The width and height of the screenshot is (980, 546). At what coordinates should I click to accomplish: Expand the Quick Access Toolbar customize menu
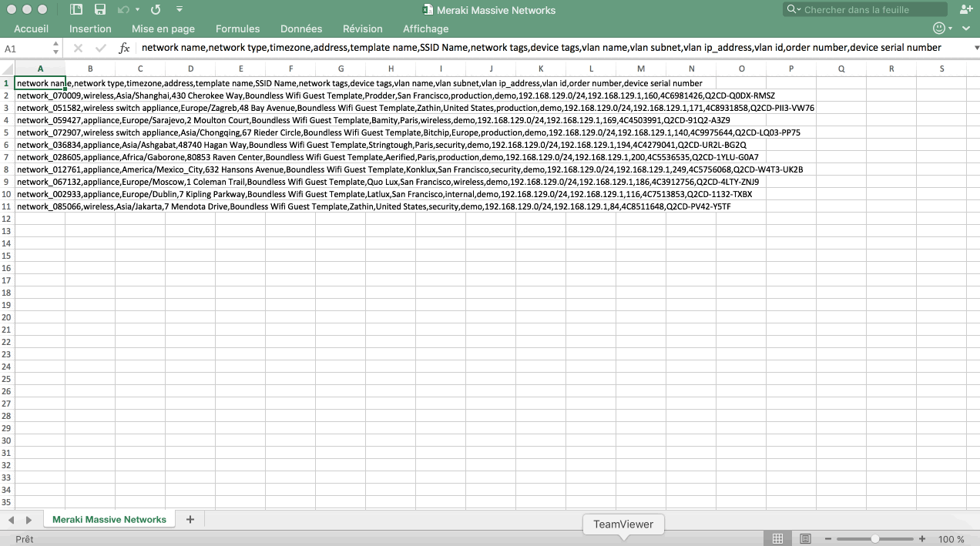(x=179, y=10)
